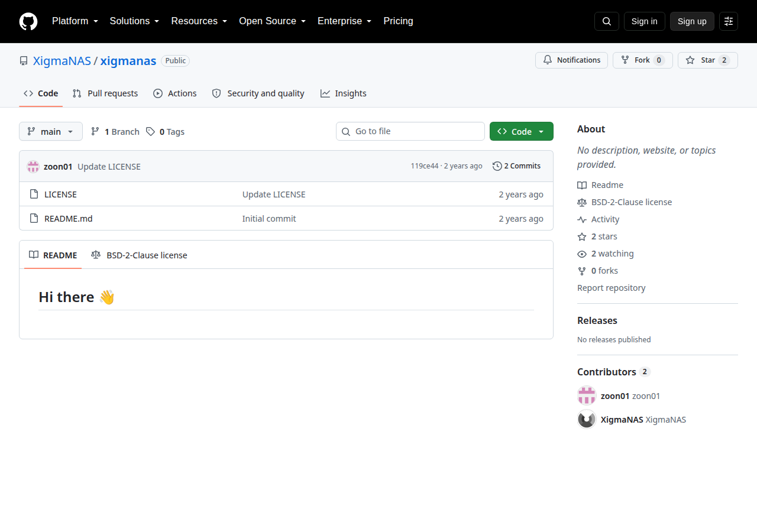Select the README tab

pos(53,255)
